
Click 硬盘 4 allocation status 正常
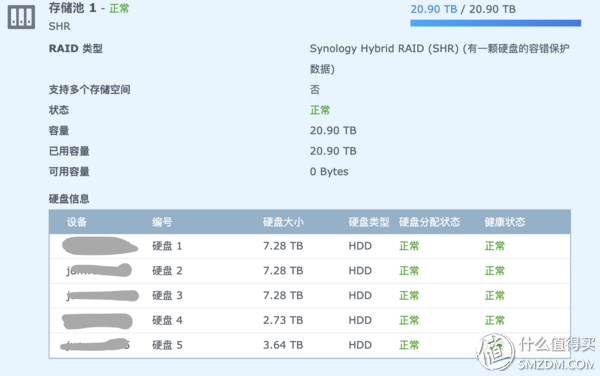tap(409, 320)
